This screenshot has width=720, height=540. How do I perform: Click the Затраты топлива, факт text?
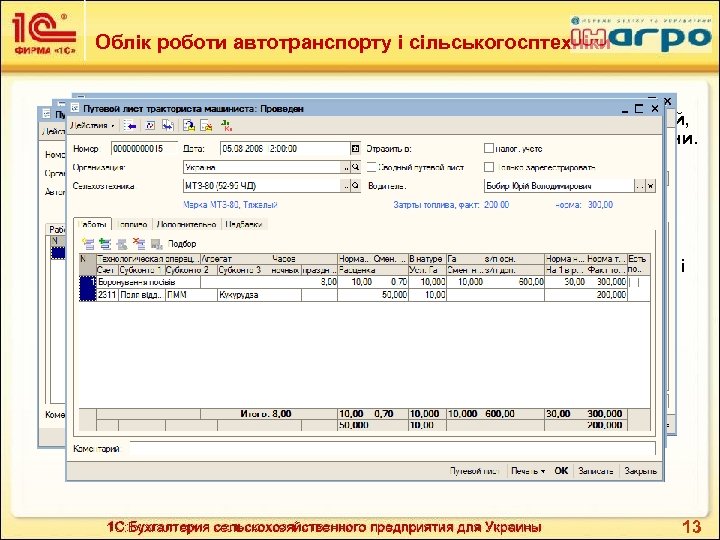tap(436, 205)
